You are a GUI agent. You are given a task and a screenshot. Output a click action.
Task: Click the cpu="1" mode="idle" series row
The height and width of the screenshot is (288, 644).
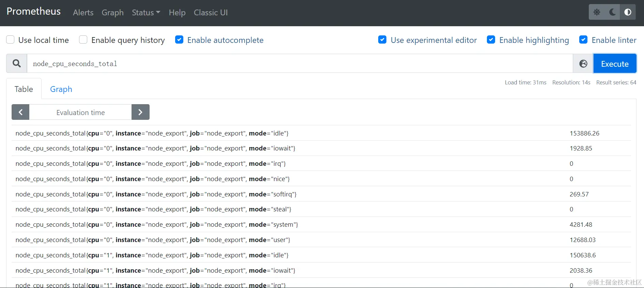click(321, 255)
